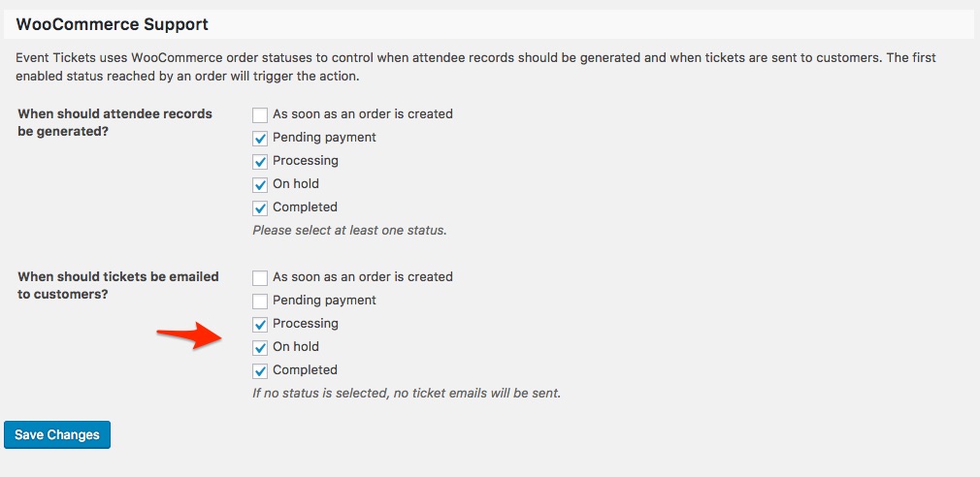The height and width of the screenshot is (477, 980).
Task: Click the red arrow pointing at On hold
Action: tap(191, 336)
